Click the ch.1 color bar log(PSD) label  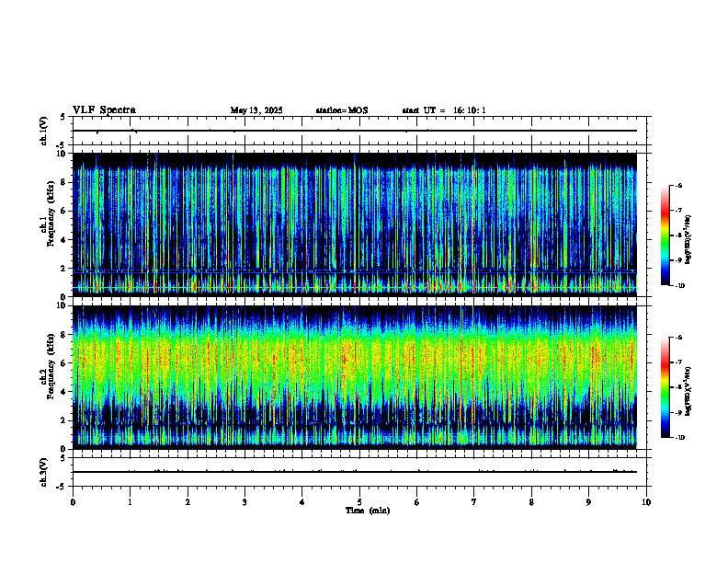(688, 240)
